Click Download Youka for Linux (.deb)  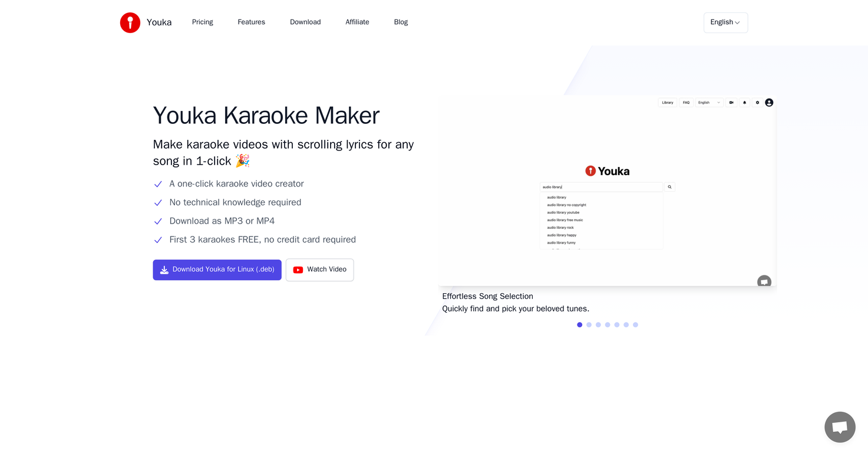pyautogui.click(x=217, y=270)
